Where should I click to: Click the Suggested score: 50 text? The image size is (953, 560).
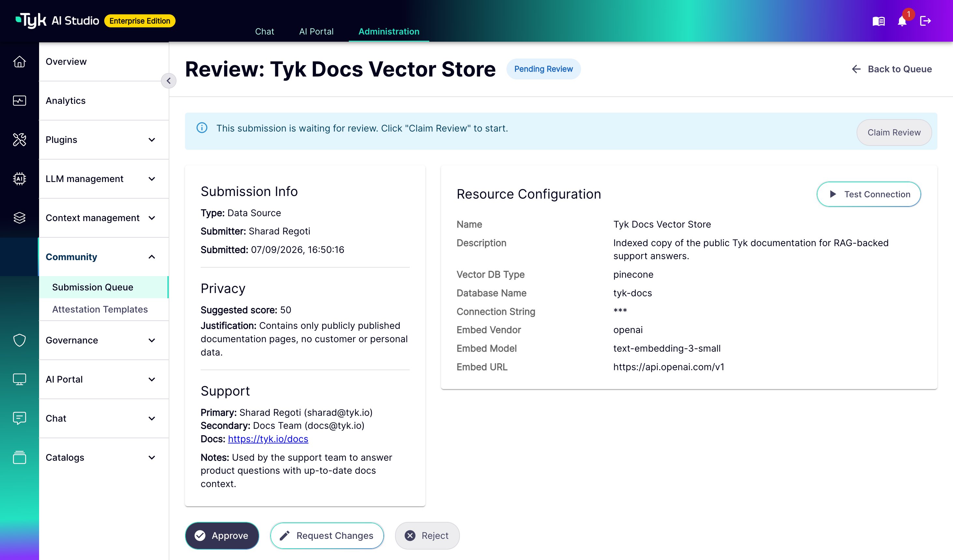(x=246, y=310)
